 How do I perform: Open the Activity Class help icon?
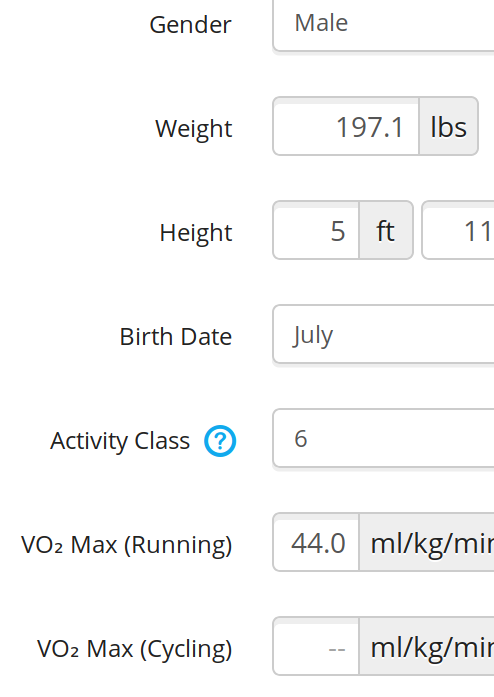tap(220, 441)
